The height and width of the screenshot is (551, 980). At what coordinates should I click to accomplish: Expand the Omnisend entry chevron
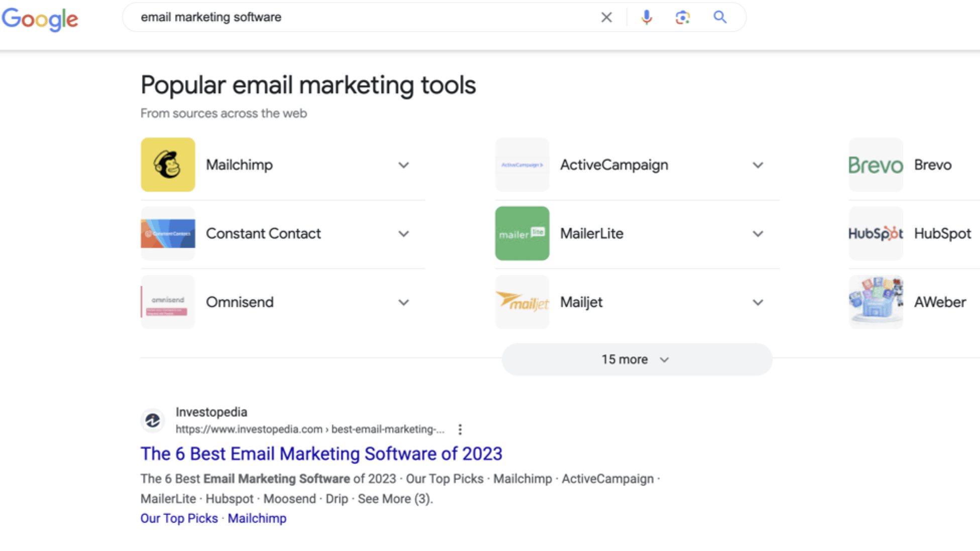pos(404,303)
